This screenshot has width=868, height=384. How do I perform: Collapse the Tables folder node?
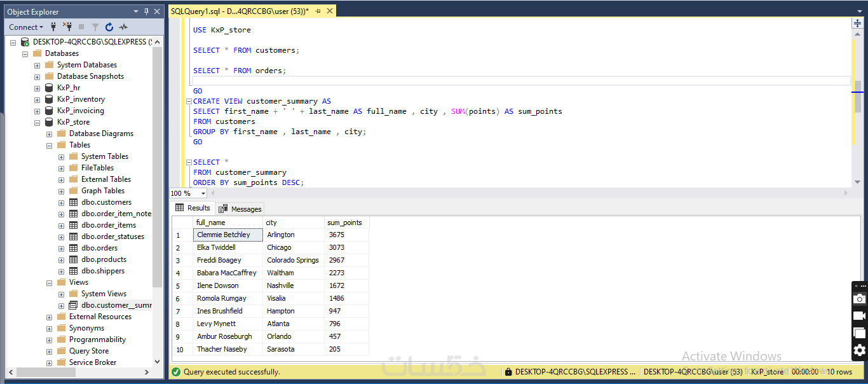(49, 145)
